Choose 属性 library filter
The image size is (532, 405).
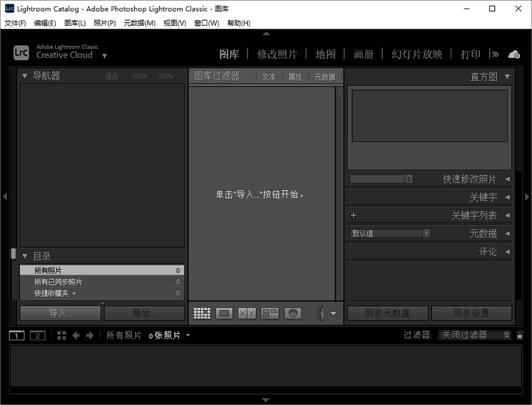tap(295, 77)
